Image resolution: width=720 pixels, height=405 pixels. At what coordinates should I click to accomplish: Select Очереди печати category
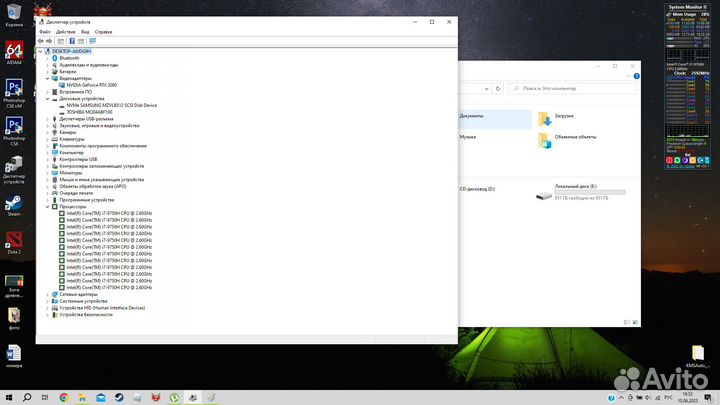pyautogui.click(x=76, y=193)
